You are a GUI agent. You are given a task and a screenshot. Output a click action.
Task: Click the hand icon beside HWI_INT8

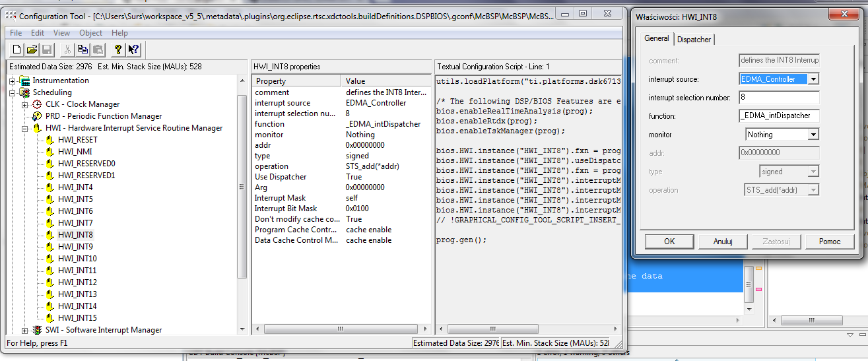click(50, 235)
